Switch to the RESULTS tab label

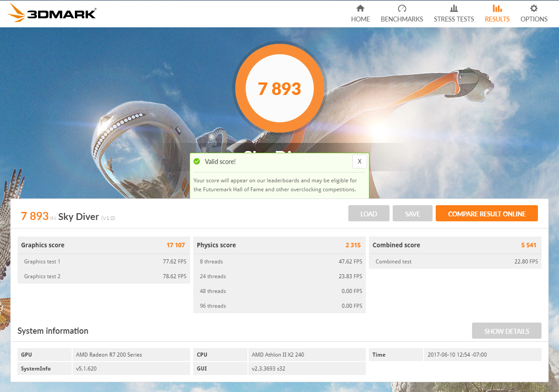point(497,19)
